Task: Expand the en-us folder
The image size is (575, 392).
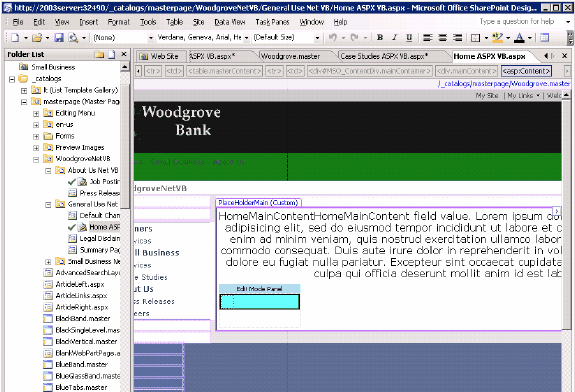Action: (x=36, y=125)
